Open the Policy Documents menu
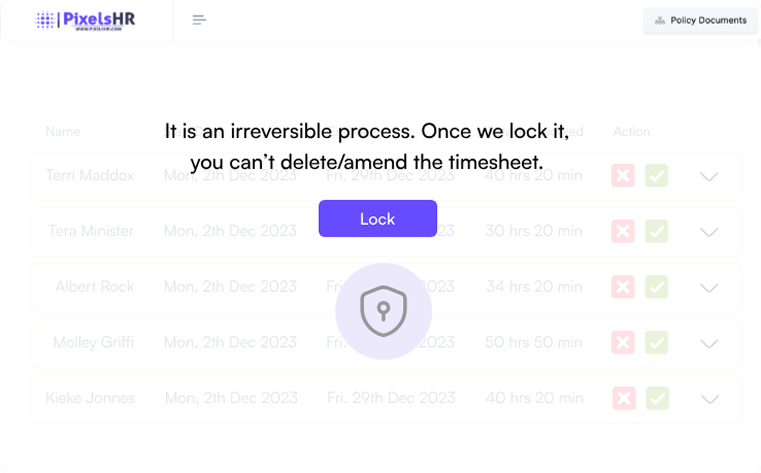761x473 pixels. pyautogui.click(x=700, y=20)
